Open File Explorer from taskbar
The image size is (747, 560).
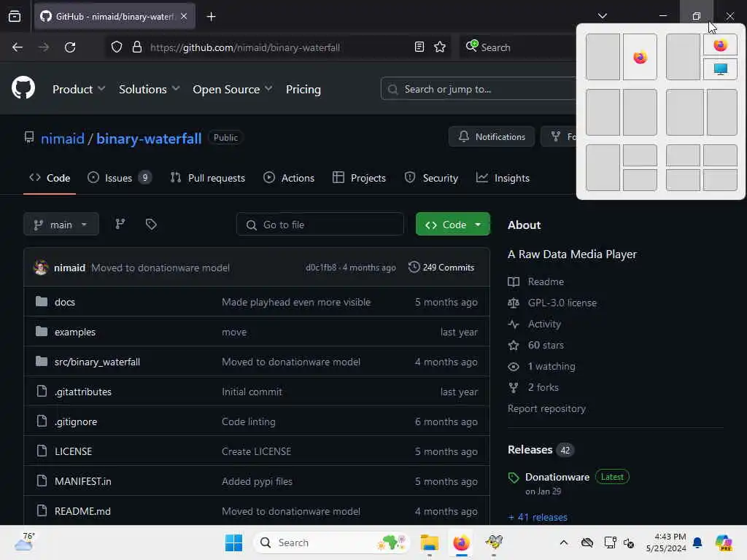(429, 542)
